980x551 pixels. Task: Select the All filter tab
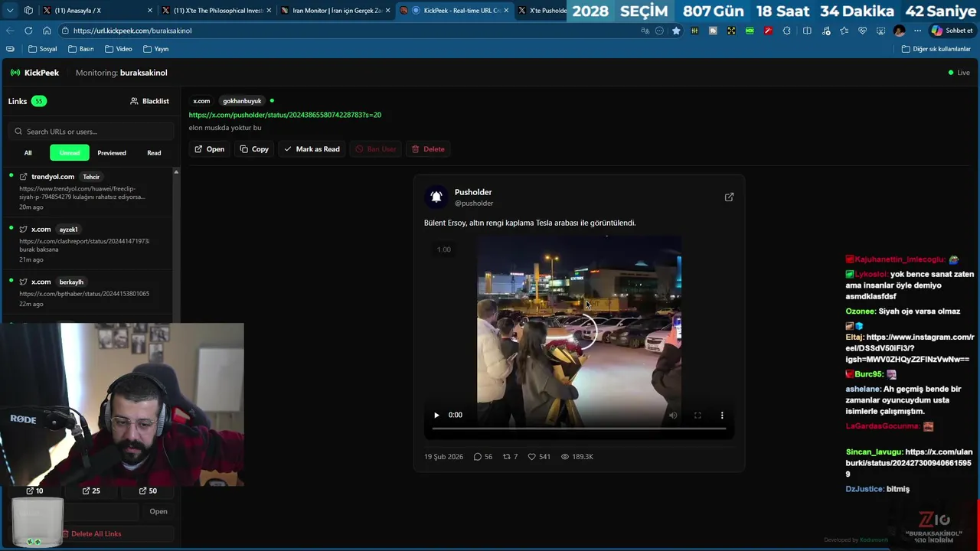28,153
